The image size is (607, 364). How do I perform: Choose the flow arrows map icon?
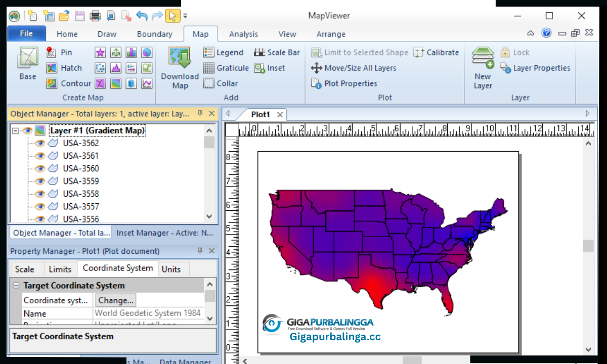[x=132, y=68]
